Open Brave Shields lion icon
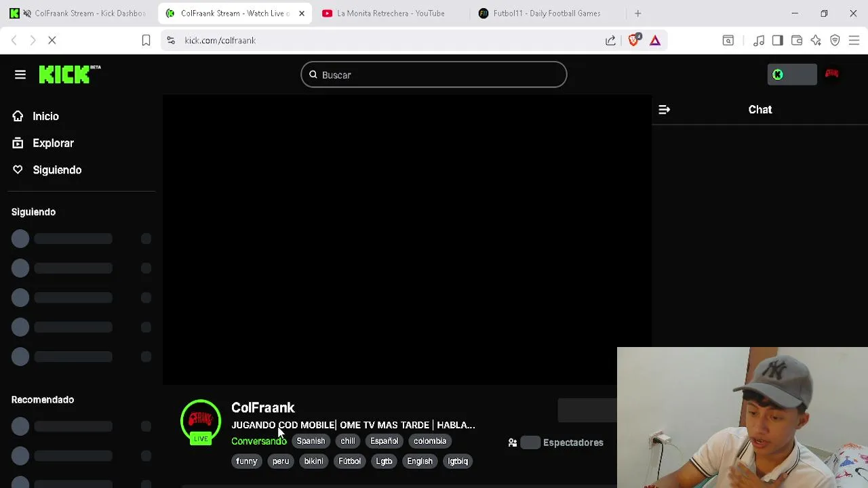This screenshot has width=868, height=488. (633, 40)
